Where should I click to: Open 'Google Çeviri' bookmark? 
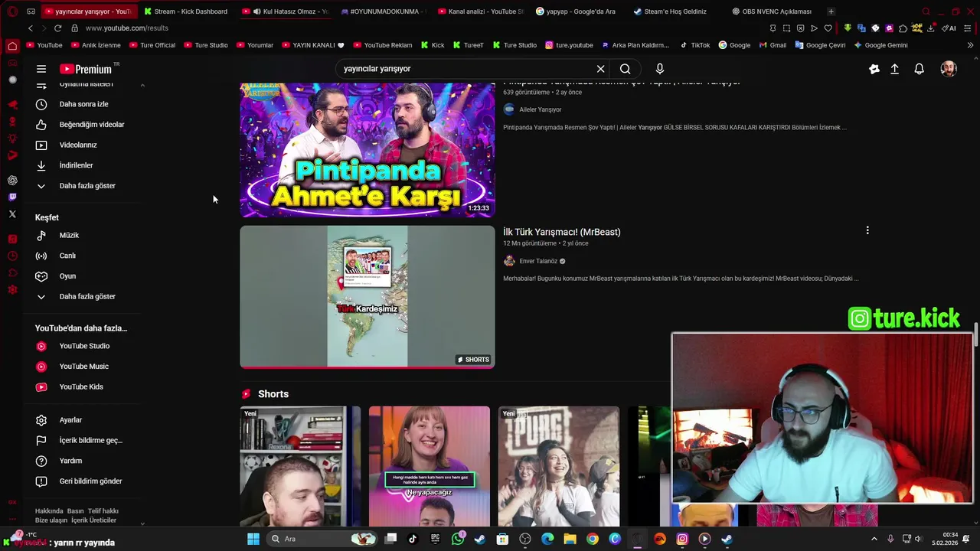[x=820, y=45]
